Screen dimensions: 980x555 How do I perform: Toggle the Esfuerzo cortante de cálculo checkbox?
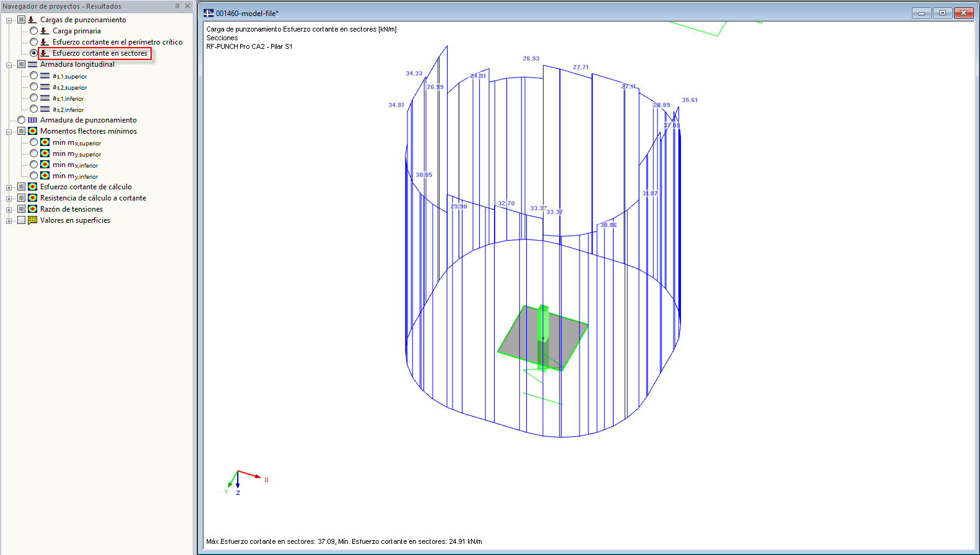coord(21,187)
